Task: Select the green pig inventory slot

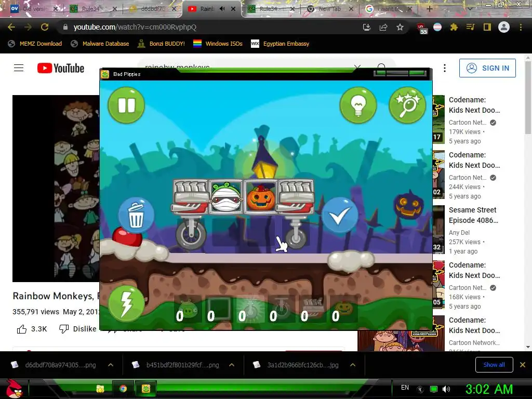Action: (187, 309)
